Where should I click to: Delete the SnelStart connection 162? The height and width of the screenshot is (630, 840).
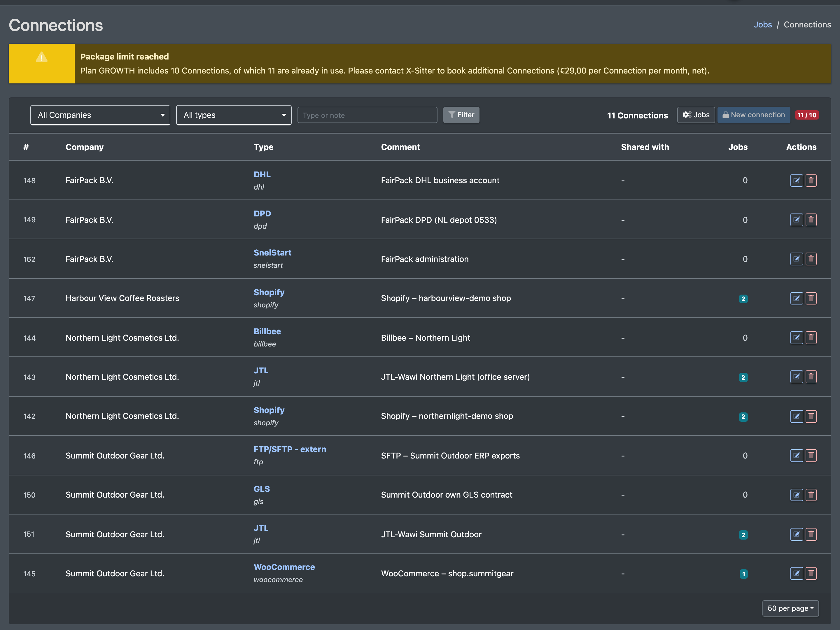(x=811, y=259)
